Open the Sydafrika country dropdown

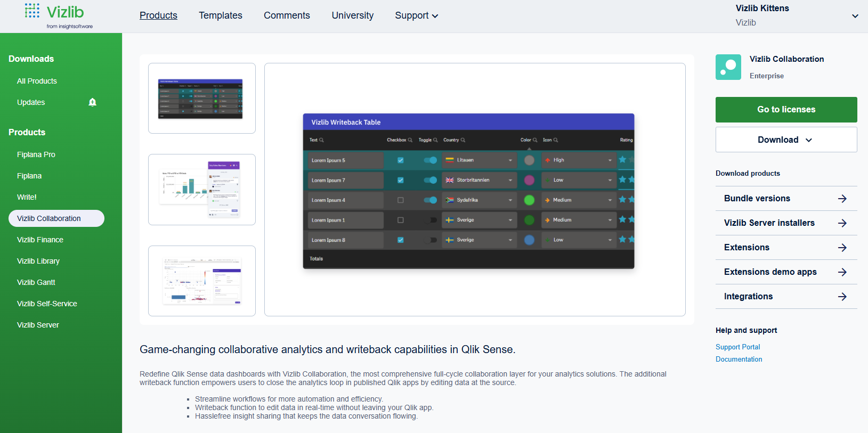[x=480, y=200]
